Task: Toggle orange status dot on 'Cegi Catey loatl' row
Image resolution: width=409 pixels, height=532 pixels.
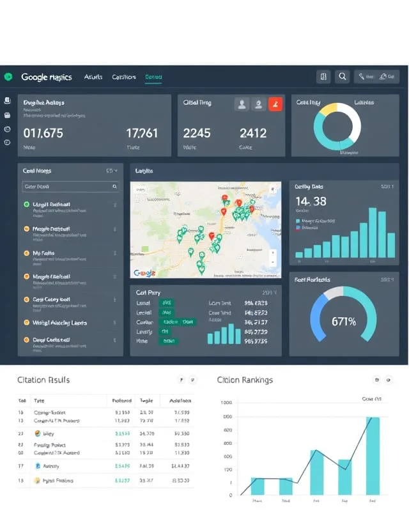Action: click(26, 299)
